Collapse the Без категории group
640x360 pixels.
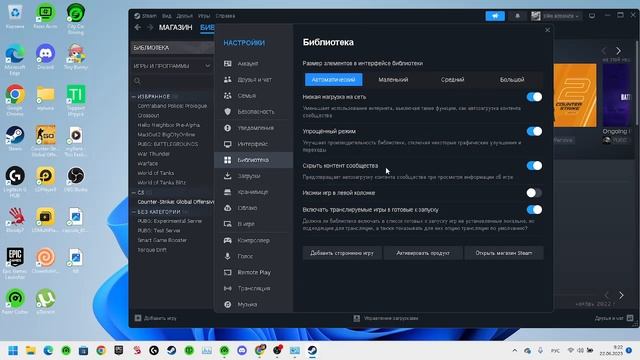134,212
